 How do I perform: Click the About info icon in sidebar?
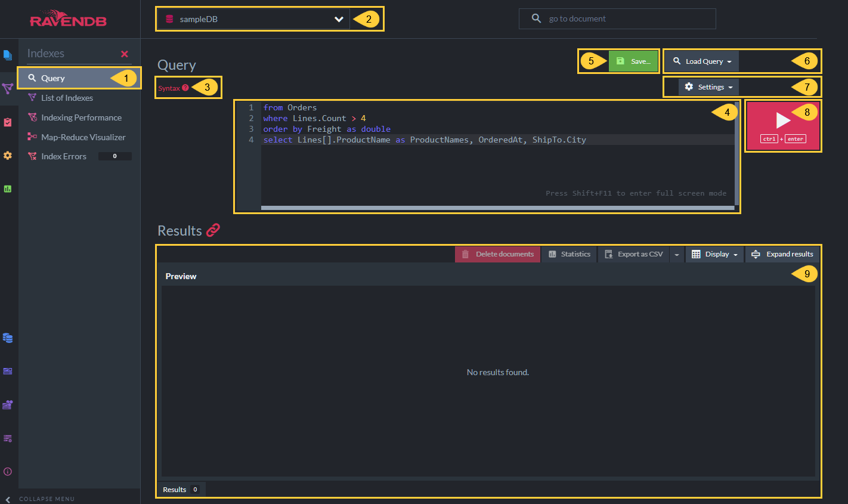(x=8, y=472)
